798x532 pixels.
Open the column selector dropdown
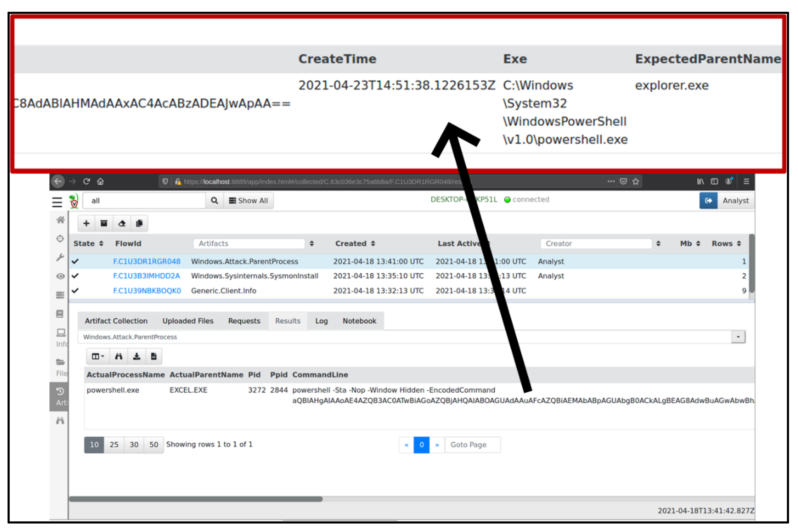pyautogui.click(x=98, y=356)
